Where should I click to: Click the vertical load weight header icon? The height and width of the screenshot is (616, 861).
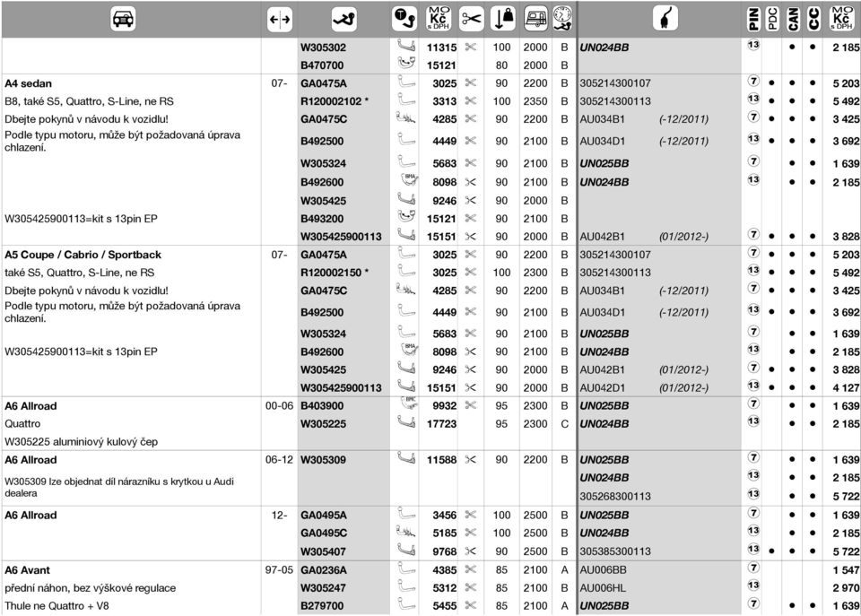coord(503,19)
